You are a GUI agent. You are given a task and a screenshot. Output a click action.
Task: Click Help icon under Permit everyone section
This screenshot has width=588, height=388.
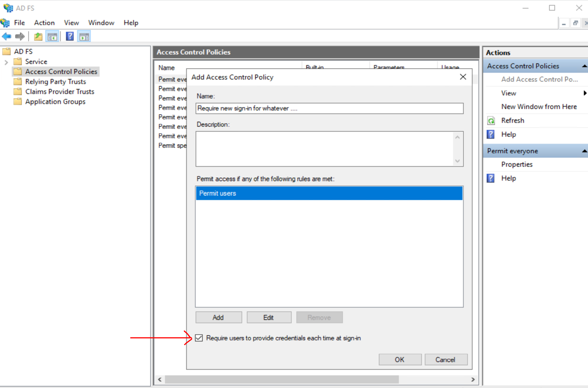491,178
